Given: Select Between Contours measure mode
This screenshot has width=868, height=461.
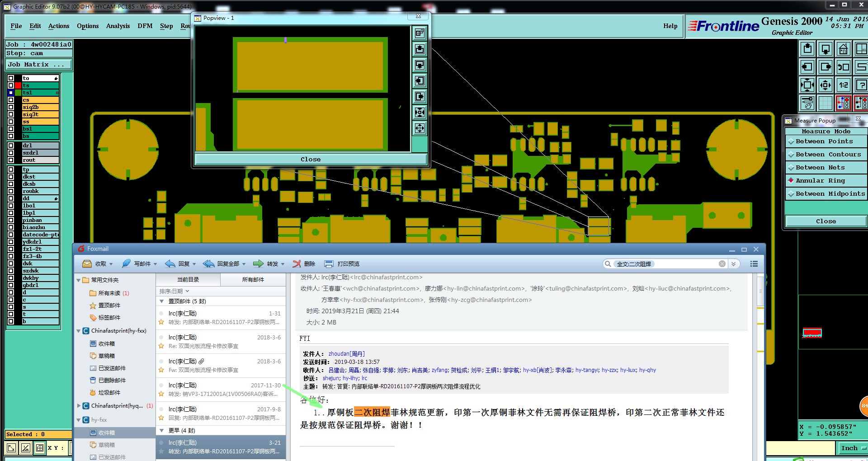Looking at the screenshot, I should tap(826, 155).
